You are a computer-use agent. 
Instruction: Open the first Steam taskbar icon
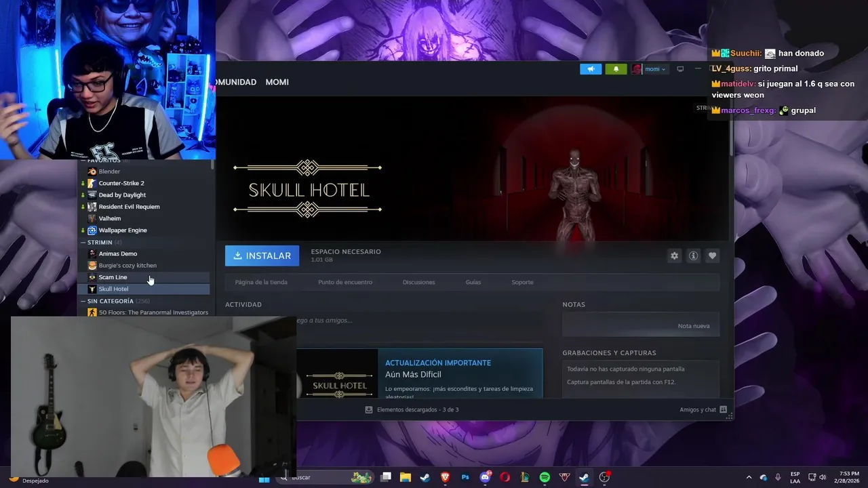click(x=425, y=478)
